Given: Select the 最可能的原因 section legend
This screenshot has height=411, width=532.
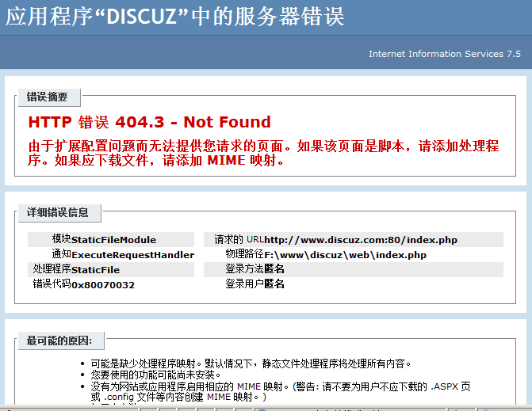Looking at the screenshot, I should pos(59,341).
